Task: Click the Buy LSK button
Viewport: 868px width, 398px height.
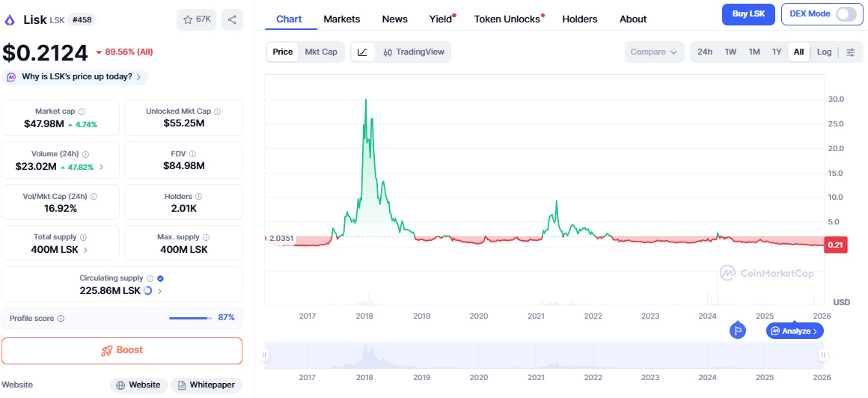Action: tap(748, 14)
